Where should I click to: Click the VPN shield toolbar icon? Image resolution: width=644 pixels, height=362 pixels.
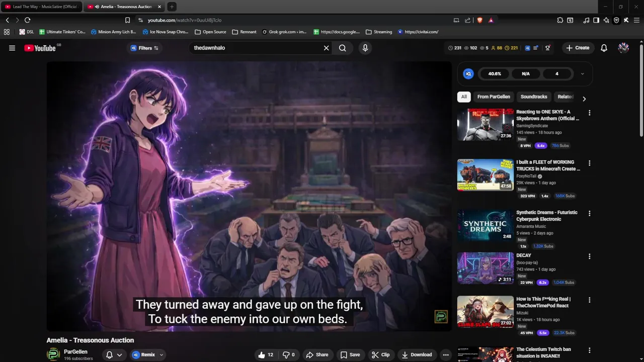(616, 20)
